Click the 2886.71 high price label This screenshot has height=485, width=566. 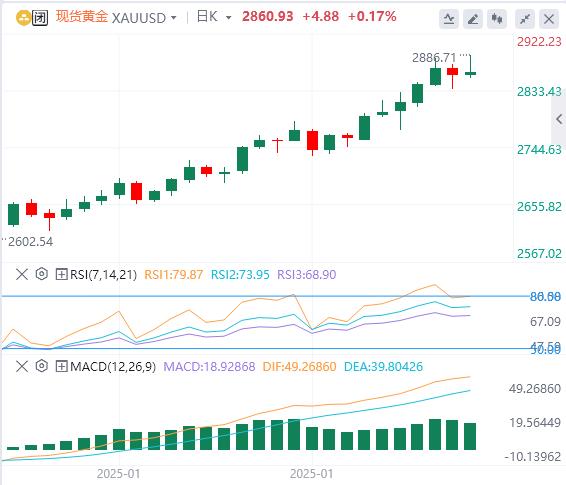[434, 58]
